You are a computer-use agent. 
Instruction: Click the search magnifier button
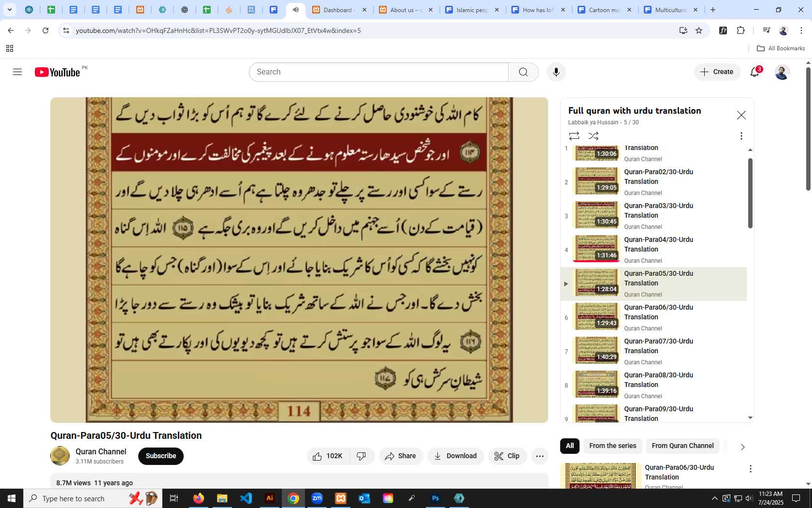[523, 72]
